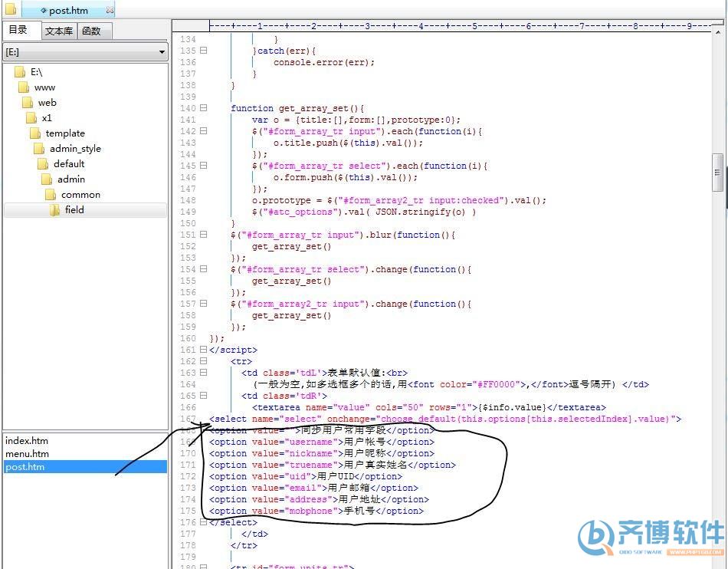728x569 pixels.
Task: Select the template folder
Action: [65, 133]
